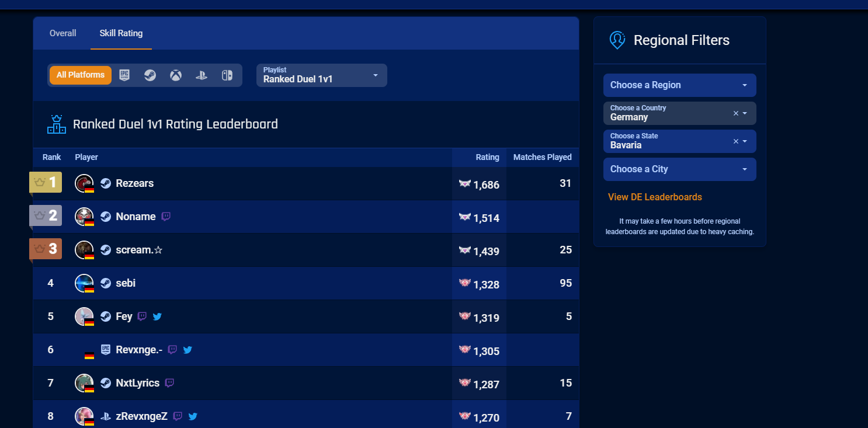Open player profile for Revxnge.-

point(139,350)
